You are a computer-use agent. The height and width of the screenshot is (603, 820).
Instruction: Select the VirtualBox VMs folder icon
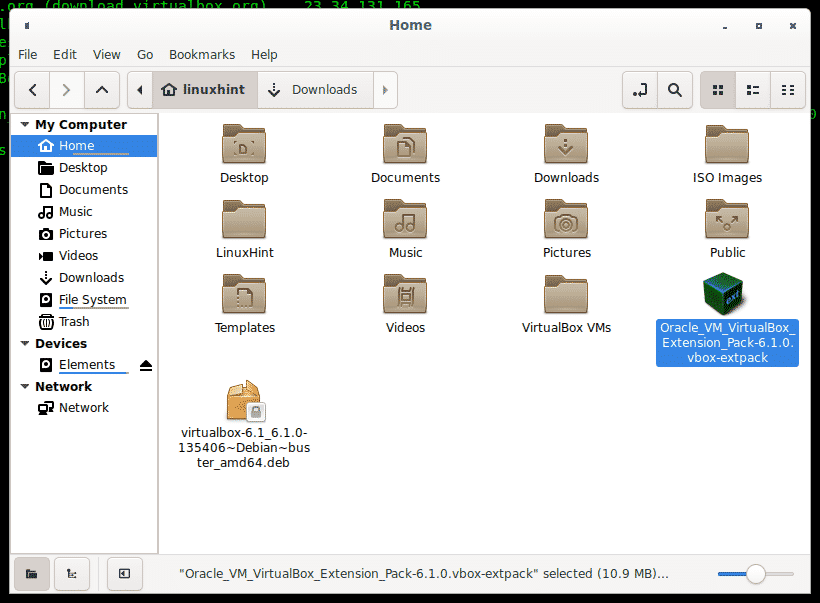(566, 294)
